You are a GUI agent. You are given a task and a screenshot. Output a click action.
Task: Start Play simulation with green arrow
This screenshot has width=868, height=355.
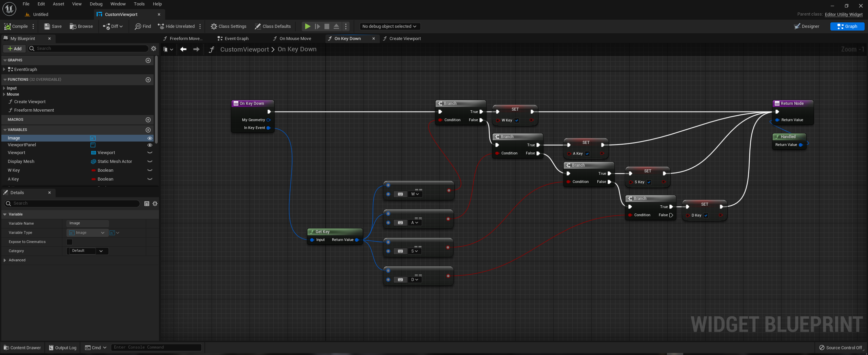pyautogui.click(x=307, y=26)
